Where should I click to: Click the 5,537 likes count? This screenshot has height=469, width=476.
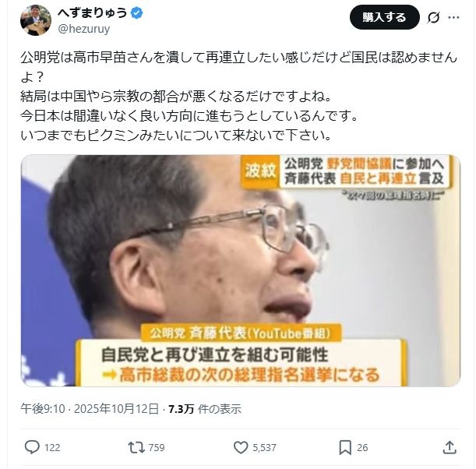(x=264, y=448)
